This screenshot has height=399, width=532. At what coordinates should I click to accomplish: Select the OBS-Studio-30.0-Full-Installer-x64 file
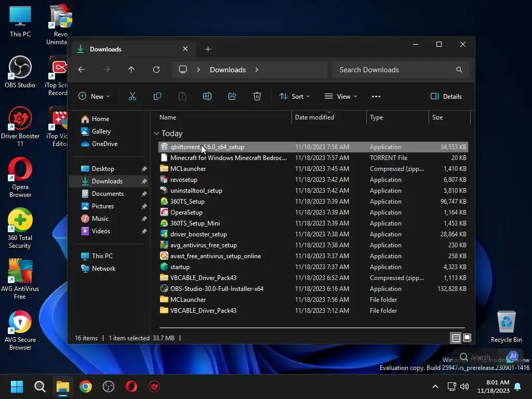tap(313, 289)
